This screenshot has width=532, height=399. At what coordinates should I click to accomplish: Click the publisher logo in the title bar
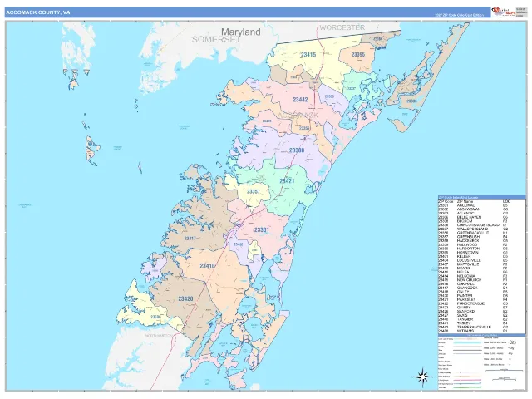[503, 12]
